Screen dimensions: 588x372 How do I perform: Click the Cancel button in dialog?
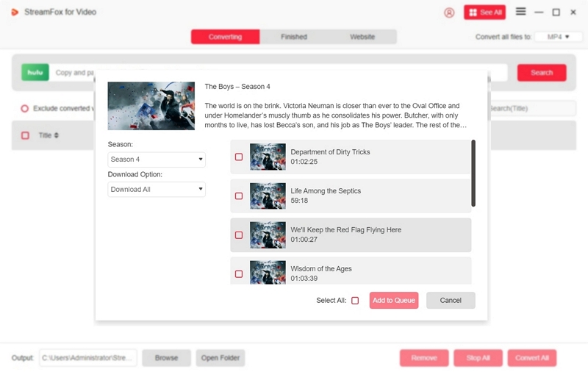(451, 301)
